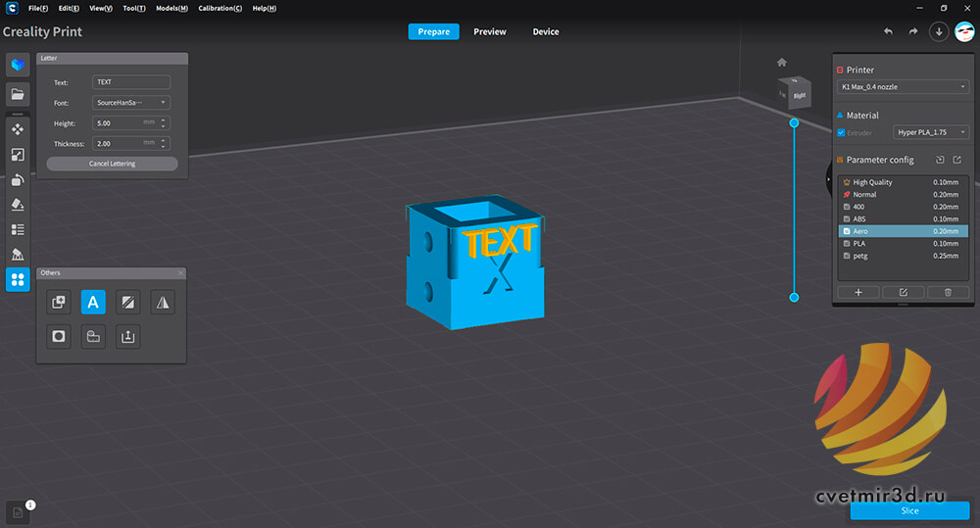The height and width of the screenshot is (528, 980).
Task: Select the ABS profile
Action: click(904, 219)
